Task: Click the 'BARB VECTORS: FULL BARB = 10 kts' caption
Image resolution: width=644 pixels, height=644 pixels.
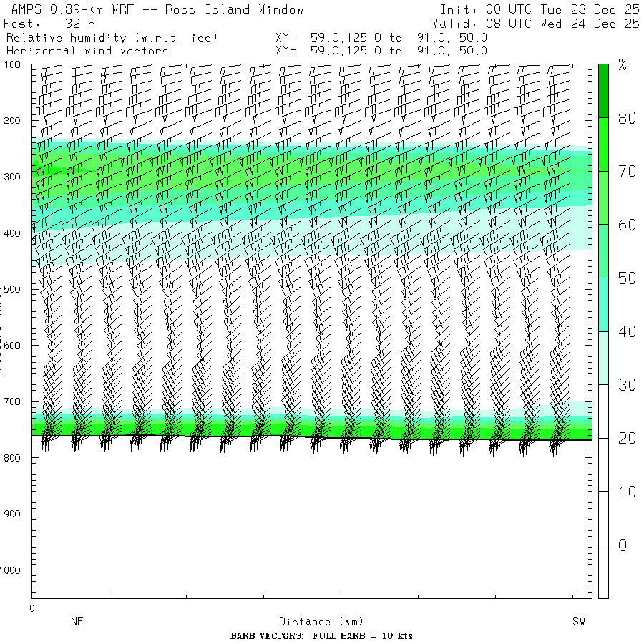Action: (321, 636)
